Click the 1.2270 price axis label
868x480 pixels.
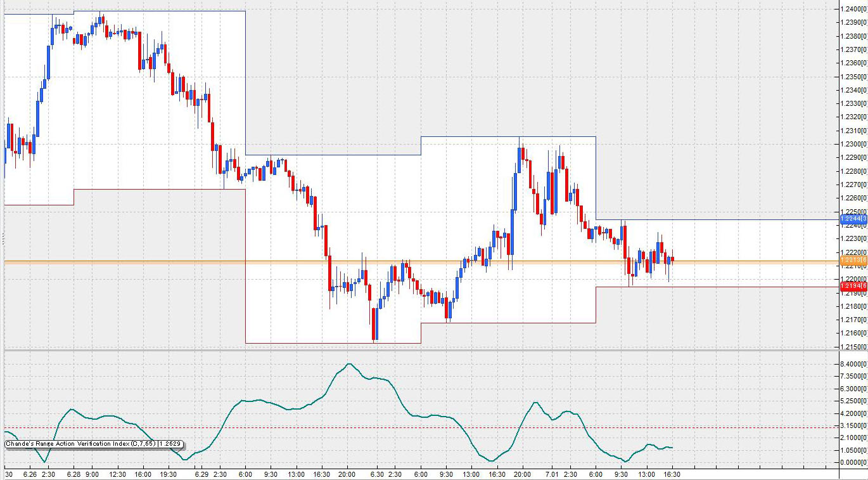point(854,185)
